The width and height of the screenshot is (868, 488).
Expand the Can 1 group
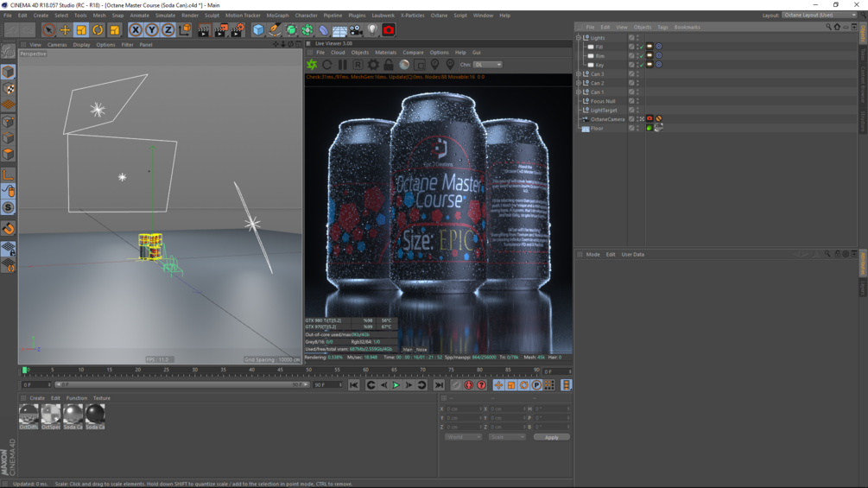point(579,92)
